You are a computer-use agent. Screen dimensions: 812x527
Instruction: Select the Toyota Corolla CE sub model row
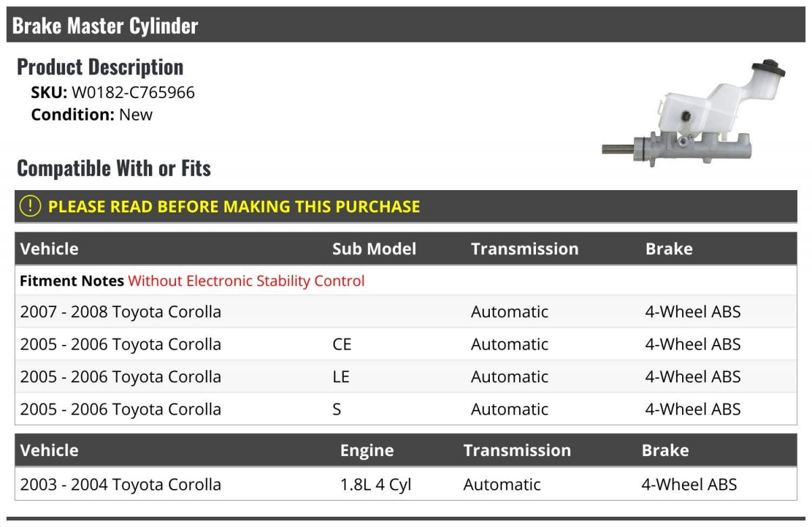click(406, 344)
